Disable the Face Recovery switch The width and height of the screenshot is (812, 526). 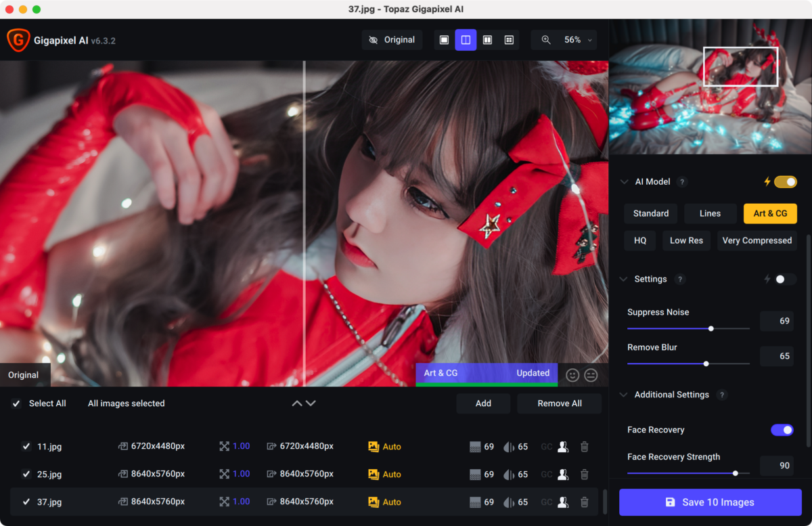[x=782, y=430]
